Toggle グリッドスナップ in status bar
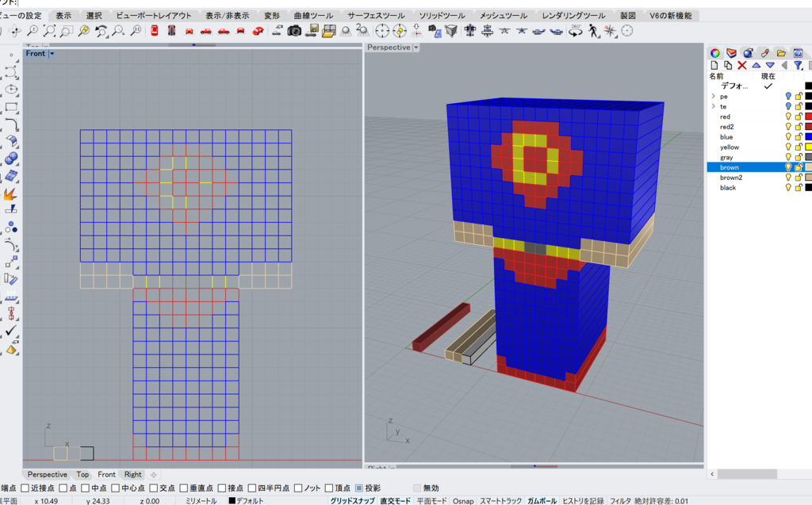Screen dimensions: 812x505 [x=352, y=501]
